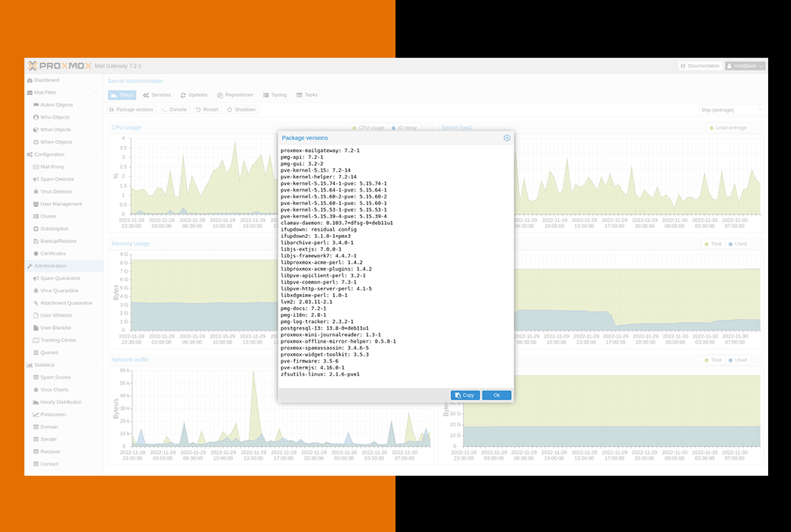
Task: Open Spam Quarantine via its bullhorn icon
Action: (36, 278)
